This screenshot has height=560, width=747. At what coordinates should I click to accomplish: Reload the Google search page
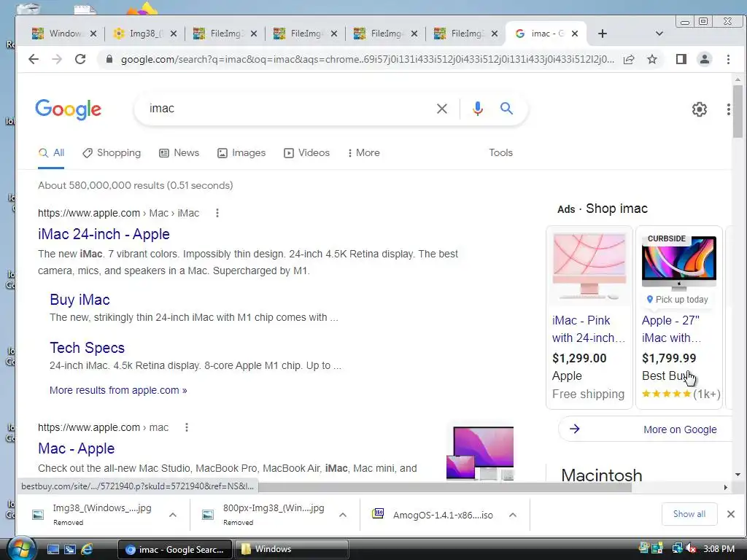click(x=80, y=59)
